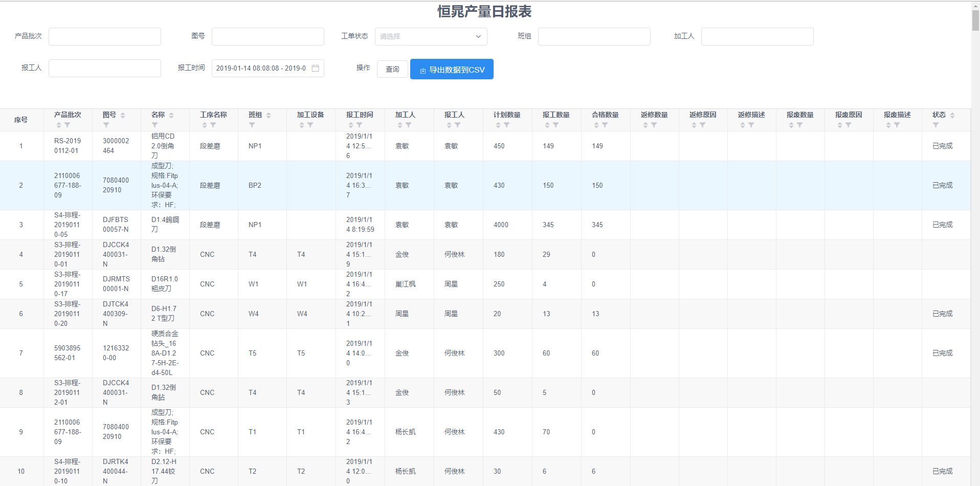Open filter for 报废数量 column

tap(799, 125)
